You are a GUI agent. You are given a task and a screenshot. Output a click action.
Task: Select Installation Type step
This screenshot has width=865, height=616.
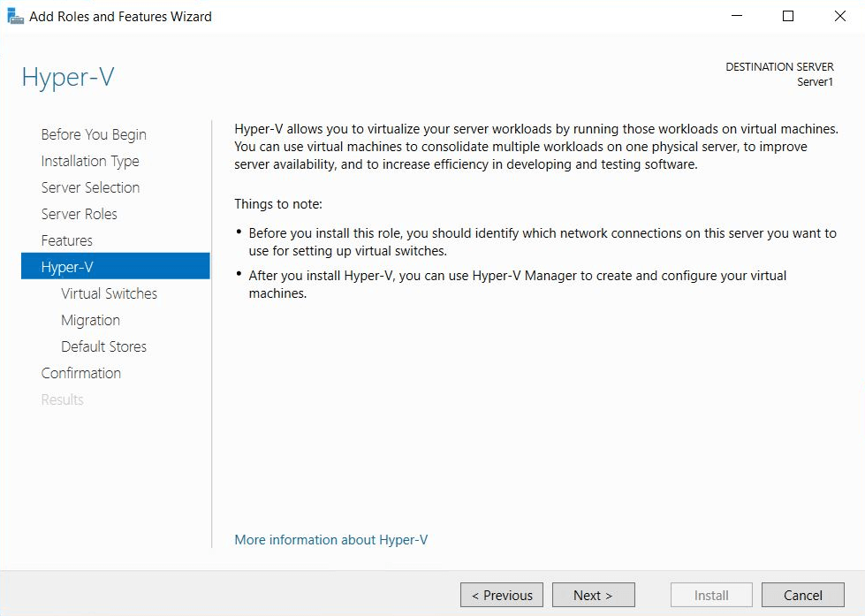(x=89, y=161)
